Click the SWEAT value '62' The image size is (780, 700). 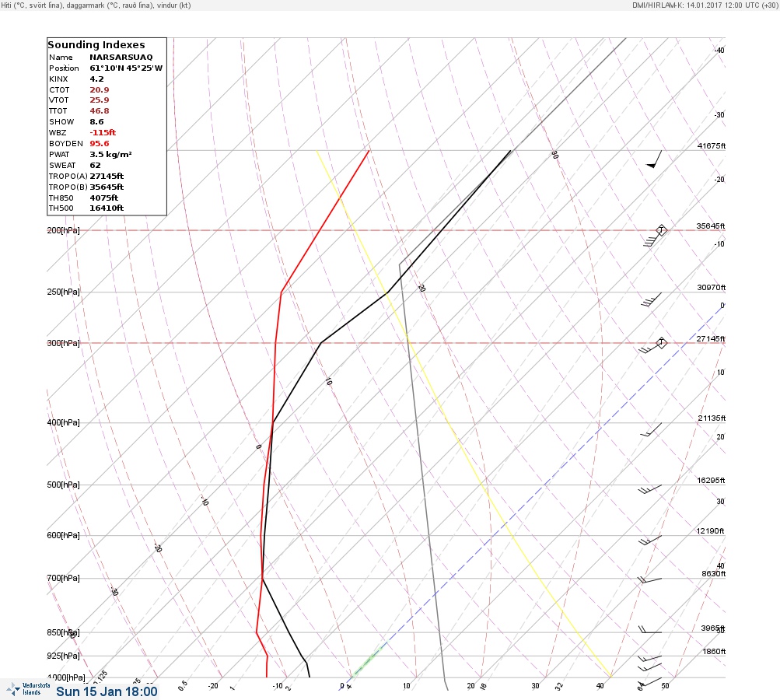pyautogui.click(x=95, y=166)
